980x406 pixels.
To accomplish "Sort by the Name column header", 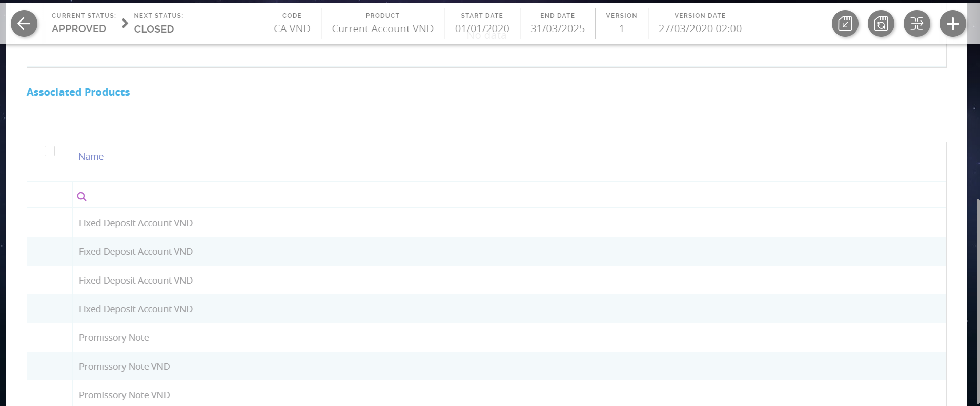I will [91, 157].
